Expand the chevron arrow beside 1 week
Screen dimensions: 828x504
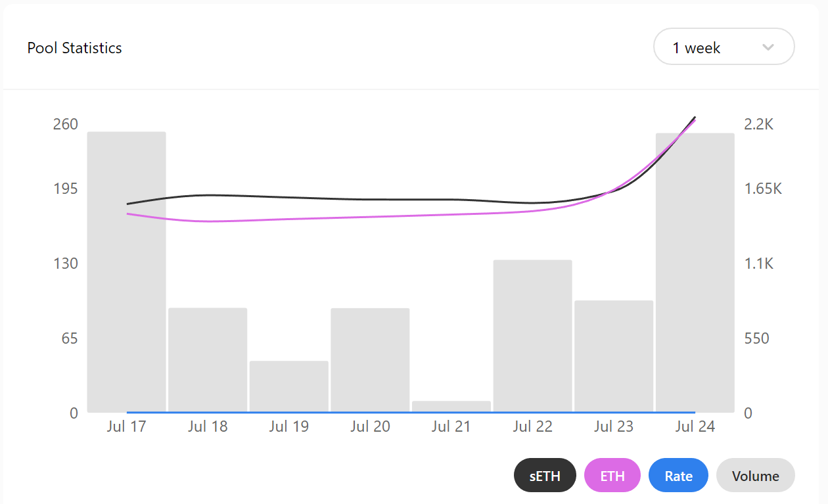coord(768,47)
